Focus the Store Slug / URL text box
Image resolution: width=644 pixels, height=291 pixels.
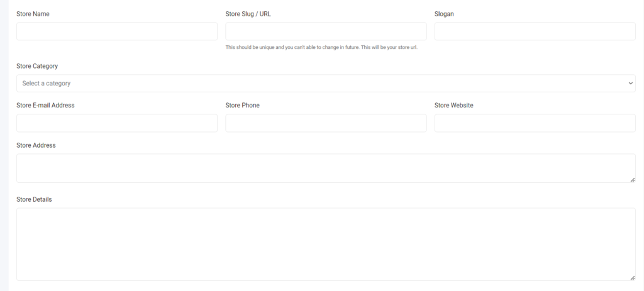pos(326,31)
